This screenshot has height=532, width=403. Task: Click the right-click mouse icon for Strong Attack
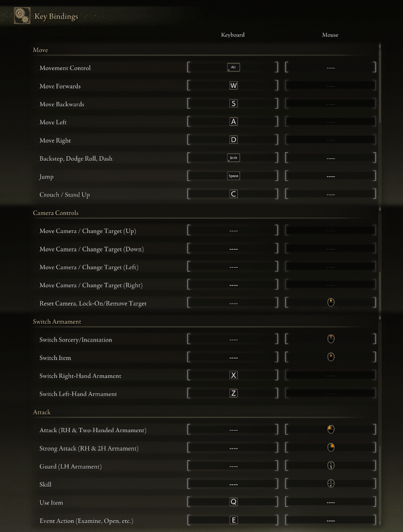(x=331, y=448)
